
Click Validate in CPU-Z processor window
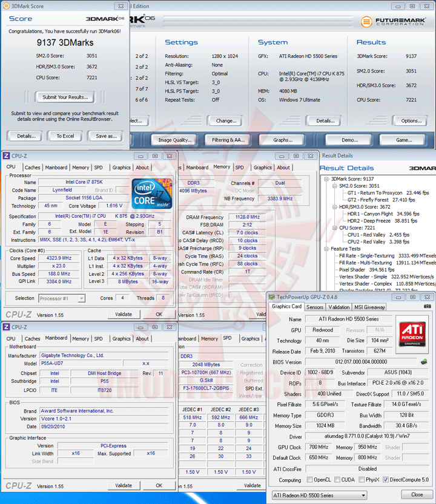click(124, 315)
